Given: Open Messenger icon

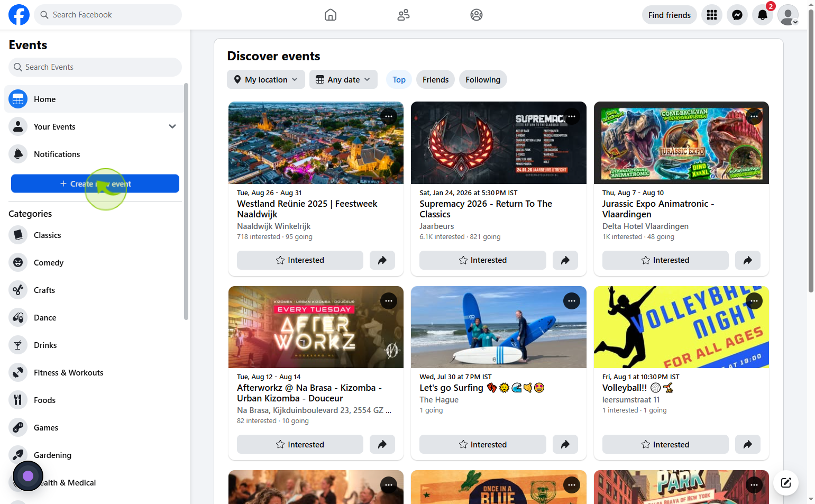Looking at the screenshot, I should point(737,15).
